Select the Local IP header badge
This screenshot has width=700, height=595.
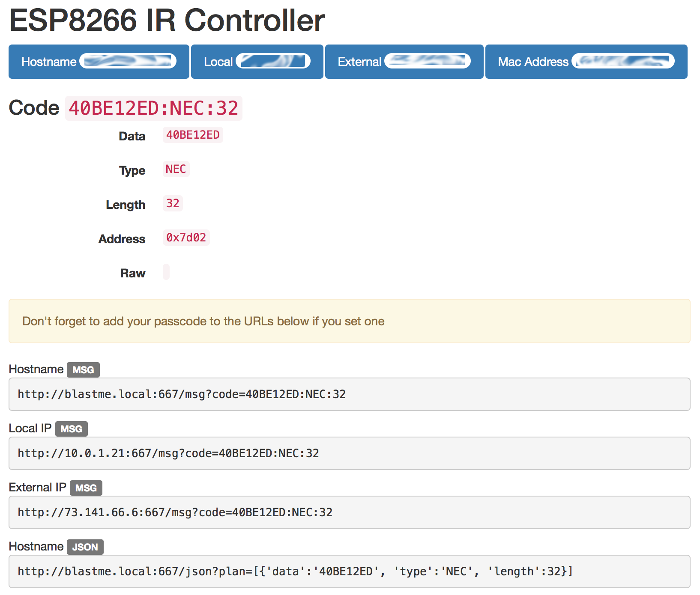click(256, 61)
